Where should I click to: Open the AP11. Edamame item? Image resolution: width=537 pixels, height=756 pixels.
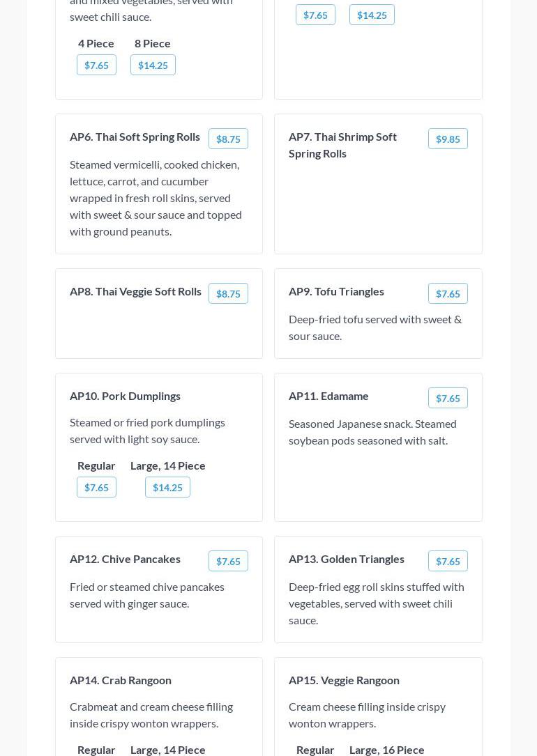[328, 396]
